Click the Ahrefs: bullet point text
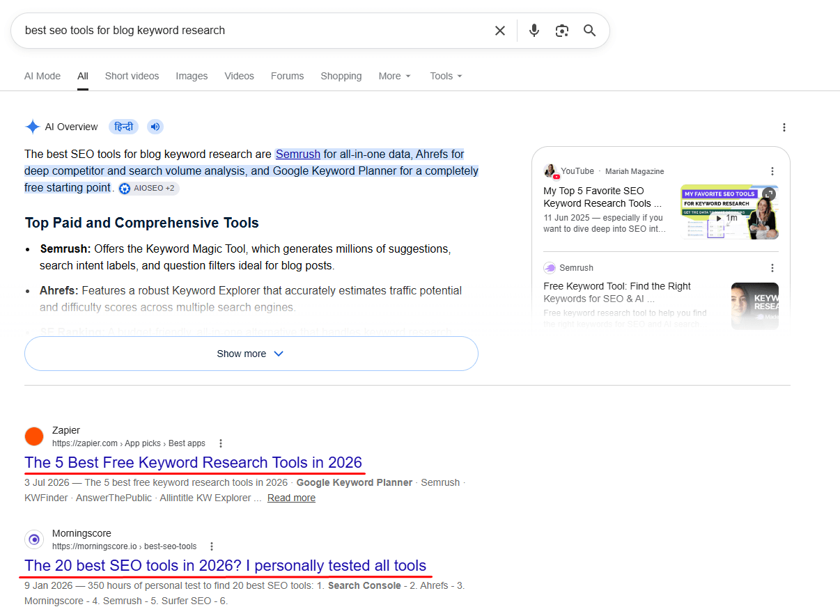The height and width of the screenshot is (616, 840). click(251, 299)
